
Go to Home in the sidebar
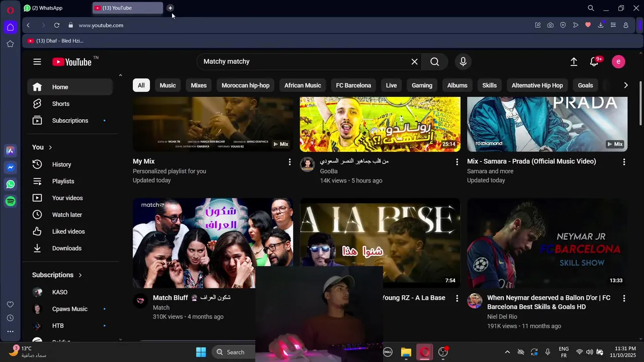click(70, 87)
